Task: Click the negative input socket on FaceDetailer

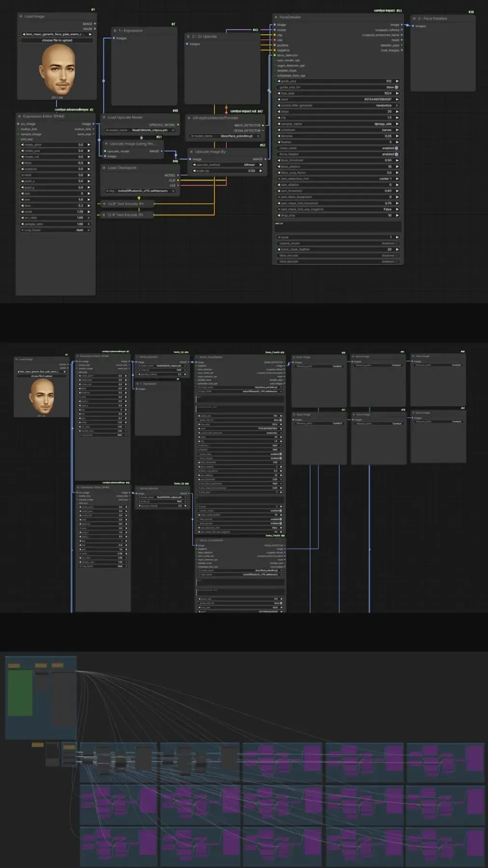Action: 275,50
